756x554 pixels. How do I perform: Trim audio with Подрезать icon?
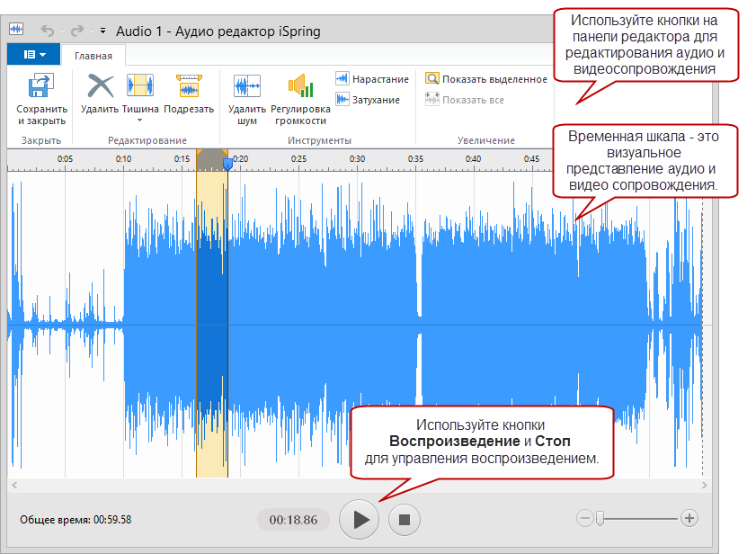click(189, 86)
